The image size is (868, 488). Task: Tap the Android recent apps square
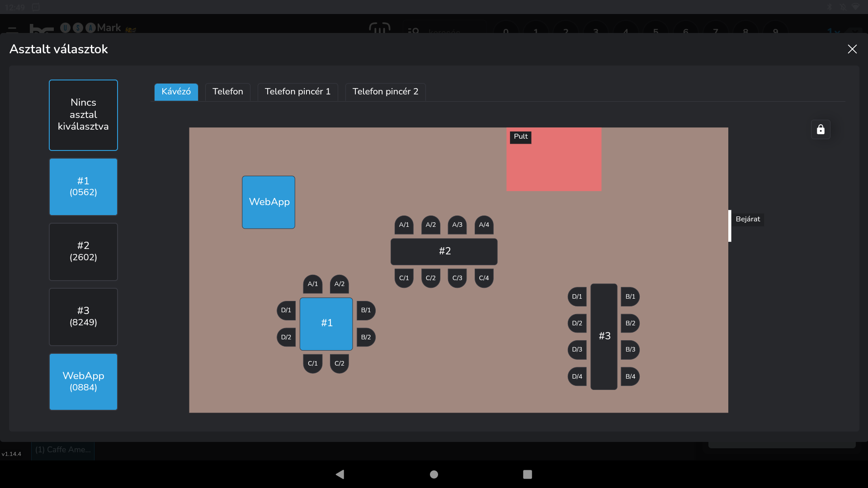[527, 474]
